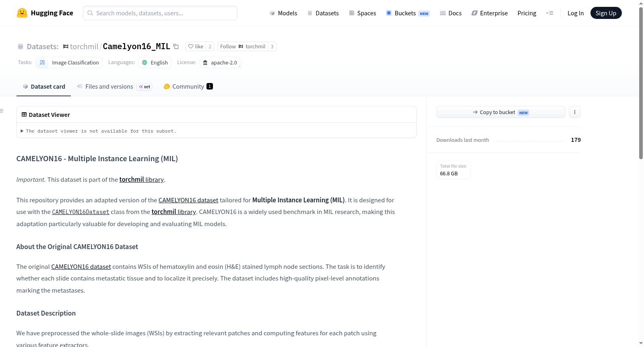The image size is (644, 347).
Task: Click the Dataset Viewer table icon
Action: pos(24,114)
